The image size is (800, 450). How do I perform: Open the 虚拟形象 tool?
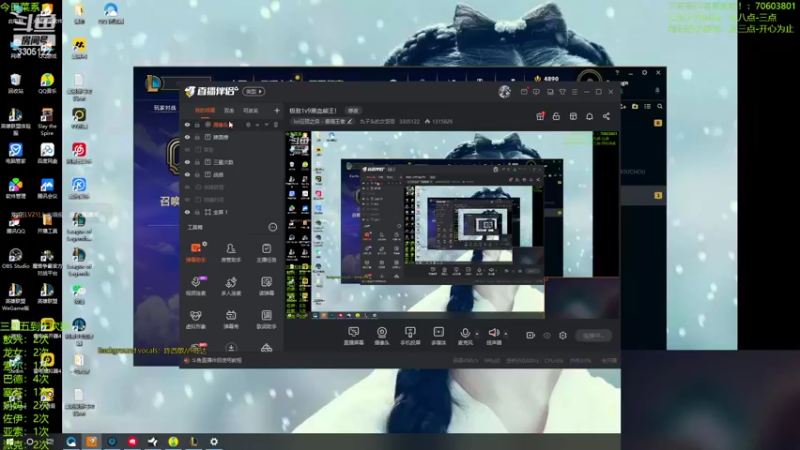point(195,319)
